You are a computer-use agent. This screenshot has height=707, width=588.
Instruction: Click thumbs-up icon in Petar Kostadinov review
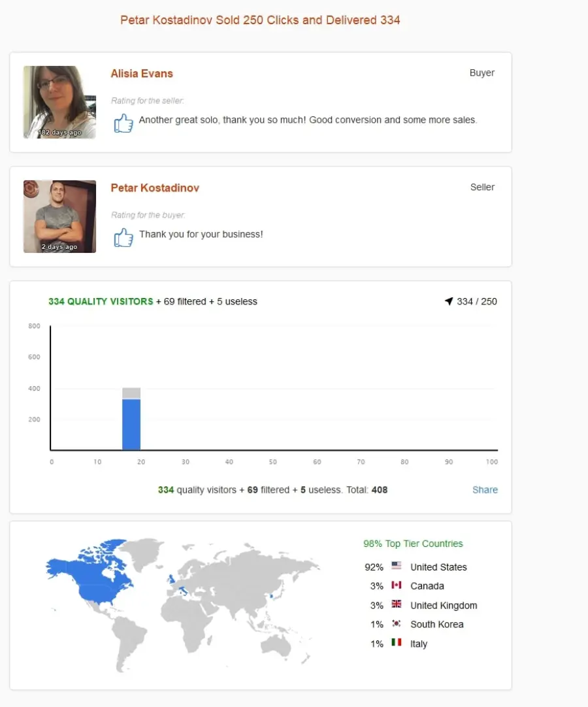pyautogui.click(x=123, y=237)
